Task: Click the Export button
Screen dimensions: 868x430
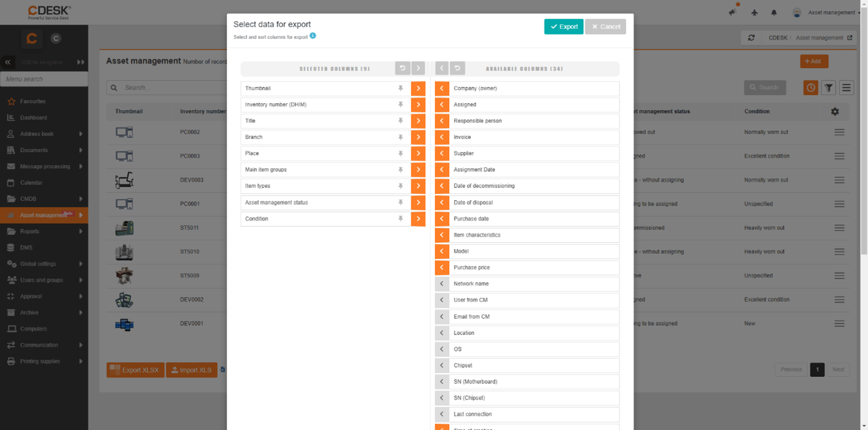Action: [564, 26]
